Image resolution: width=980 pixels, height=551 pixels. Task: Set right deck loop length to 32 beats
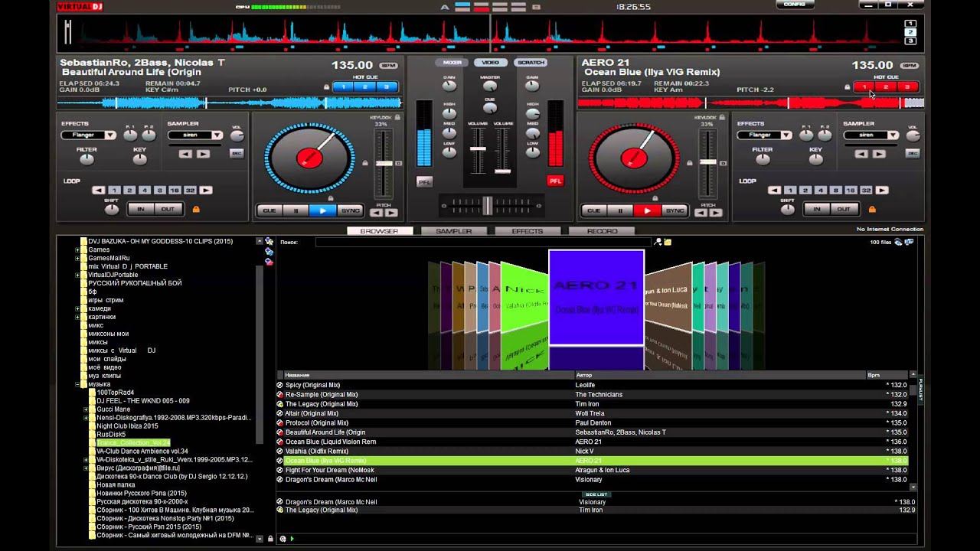pos(866,190)
